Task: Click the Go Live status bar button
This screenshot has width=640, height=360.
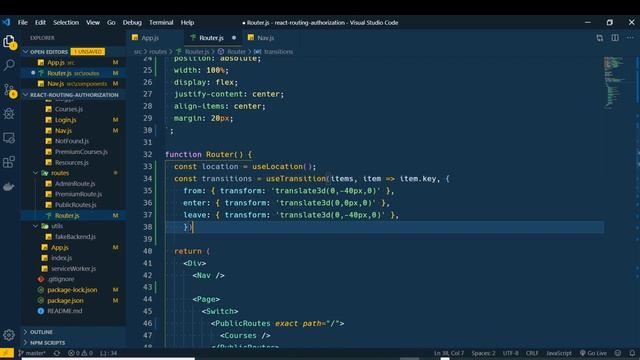Action: click(x=593, y=353)
